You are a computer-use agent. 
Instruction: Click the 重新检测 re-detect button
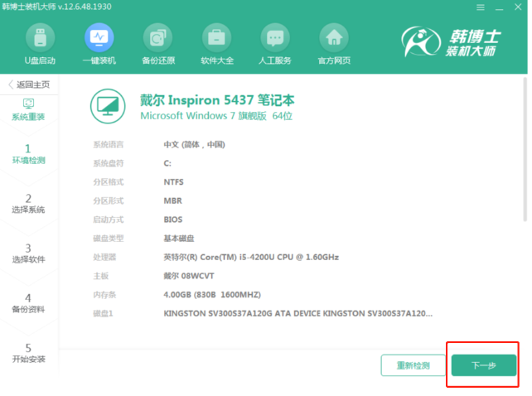pyautogui.click(x=414, y=365)
